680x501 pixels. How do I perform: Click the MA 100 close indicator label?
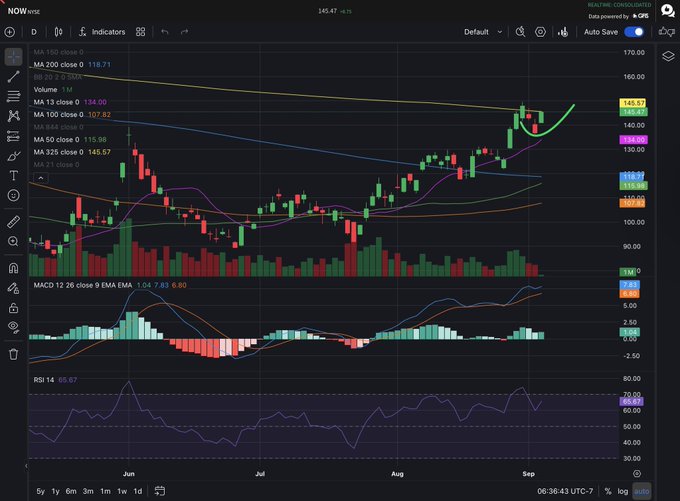(x=59, y=115)
